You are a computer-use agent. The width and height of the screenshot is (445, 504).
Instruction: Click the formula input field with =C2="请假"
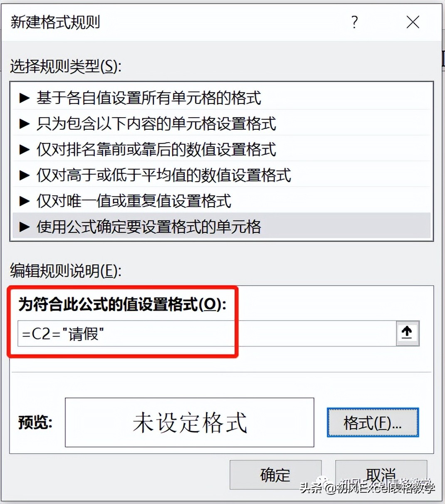coord(207,334)
